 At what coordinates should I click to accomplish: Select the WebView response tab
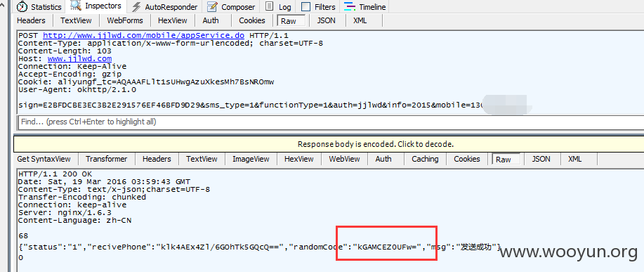[x=344, y=159]
